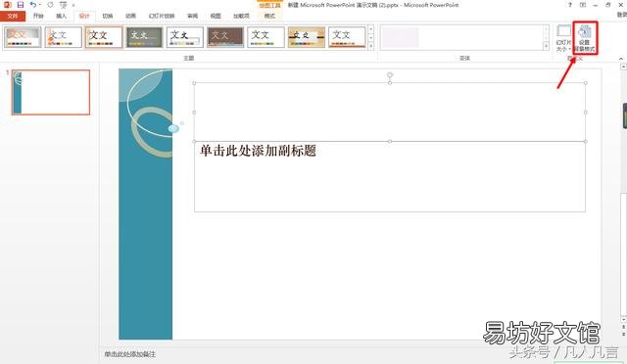Click the Format Background (设置背景格式) button

coord(585,38)
